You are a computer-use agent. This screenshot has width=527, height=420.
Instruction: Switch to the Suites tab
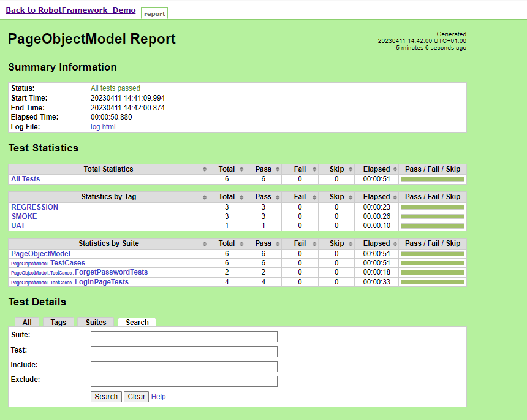tap(96, 323)
